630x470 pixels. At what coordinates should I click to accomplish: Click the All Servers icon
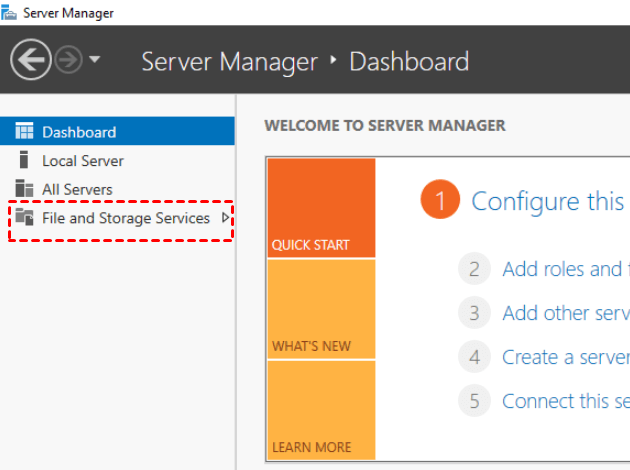[x=25, y=189]
